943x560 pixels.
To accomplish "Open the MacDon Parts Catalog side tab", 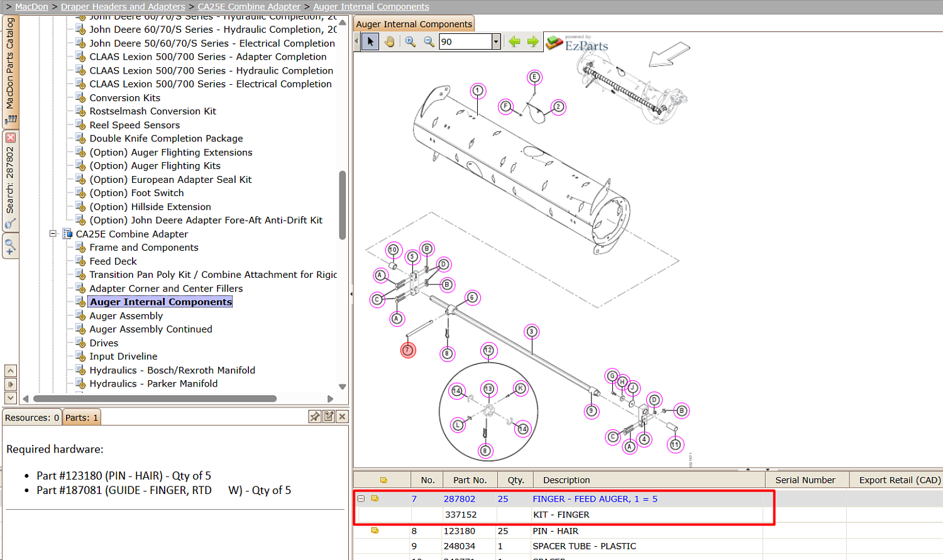I will (10, 70).
